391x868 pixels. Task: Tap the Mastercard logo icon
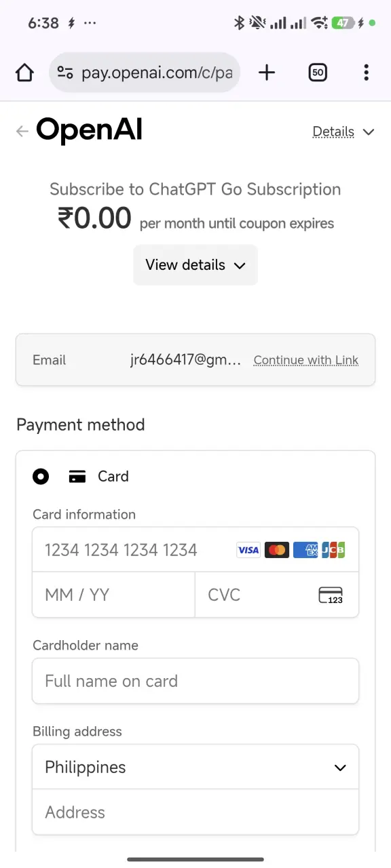click(x=276, y=550)
